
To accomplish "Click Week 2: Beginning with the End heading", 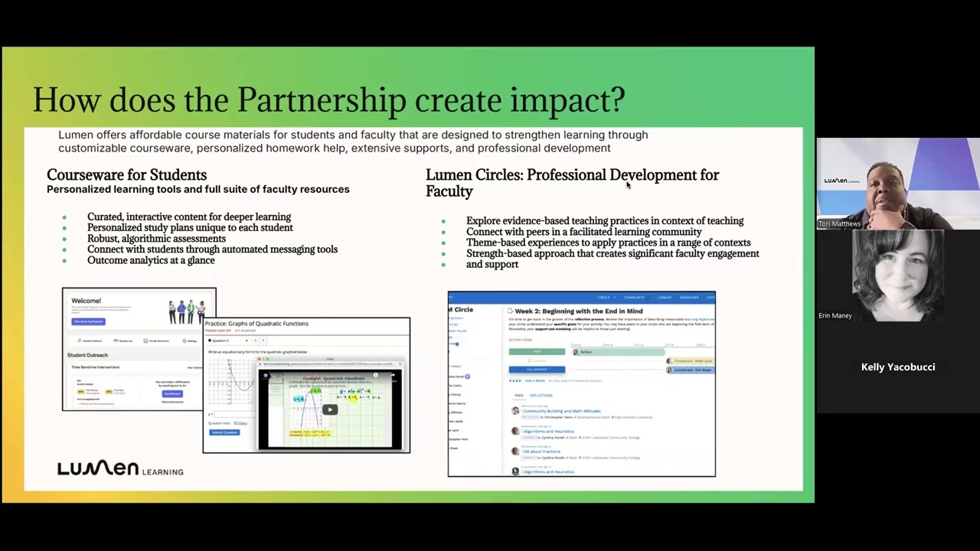I will click(579, 311).
